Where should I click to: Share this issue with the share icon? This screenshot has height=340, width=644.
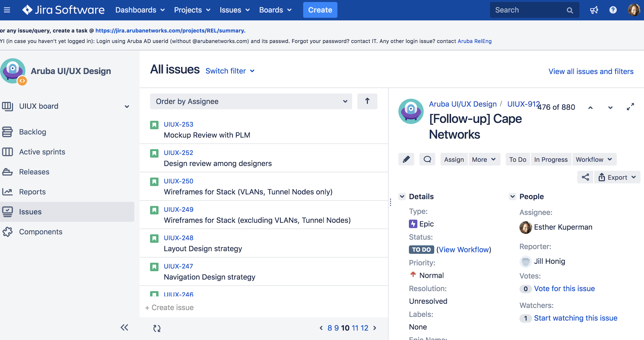coord(585,177)
